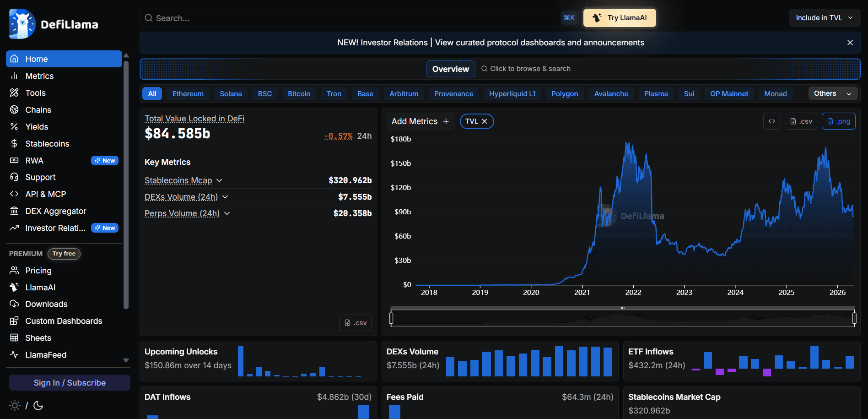Filter by Monad chain
868x419 pixels.
[x=776, y=94]
